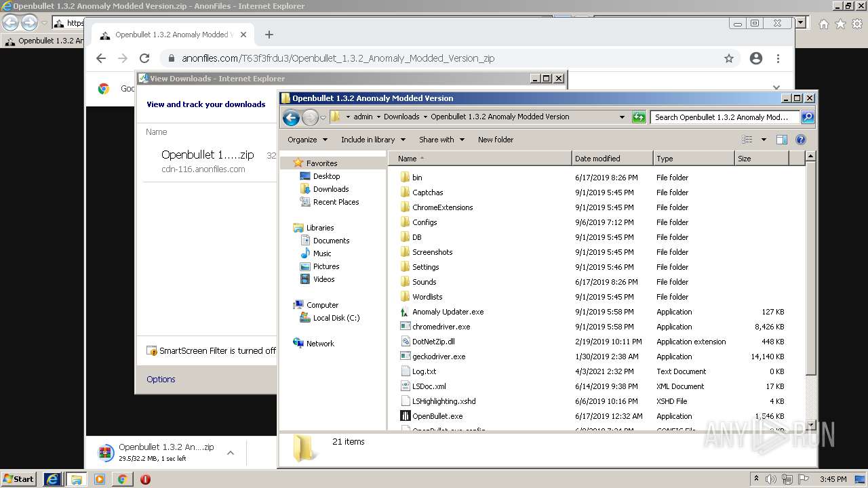
Task: Click the Downloads breadcrumb in the address bar
Action: click(x=401, y=117)
